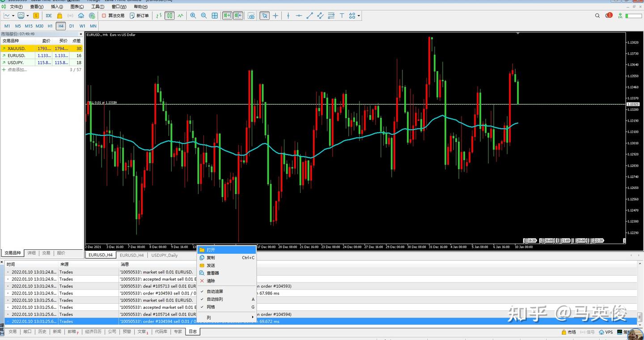Click the chart screenshot camera icon
The height and width of the screenshot is (340, 644).
coord(251,16)
